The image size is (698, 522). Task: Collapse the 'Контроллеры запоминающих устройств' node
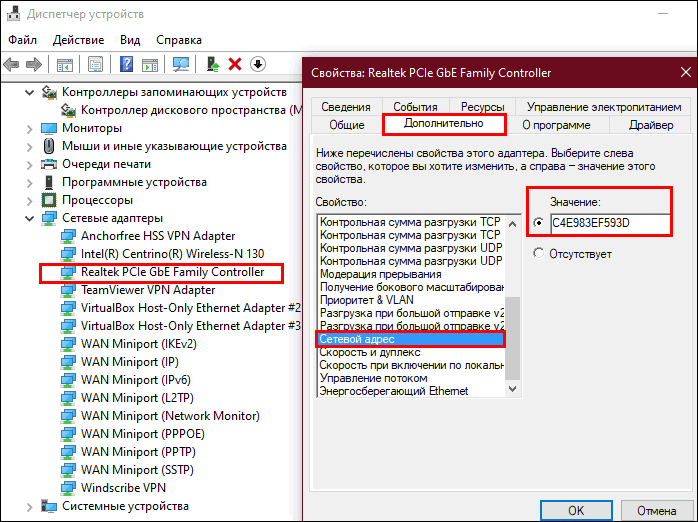coord(29,93)
